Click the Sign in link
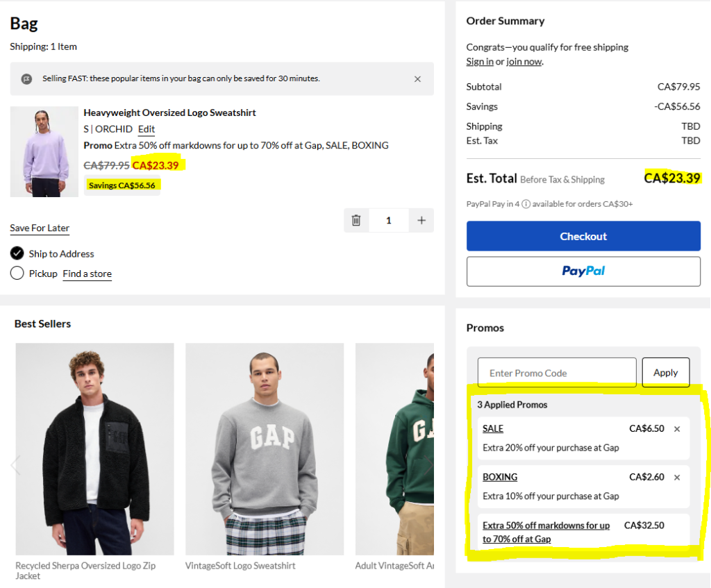The height and width of the screenshot is (588, 711). tap(480, 62)
